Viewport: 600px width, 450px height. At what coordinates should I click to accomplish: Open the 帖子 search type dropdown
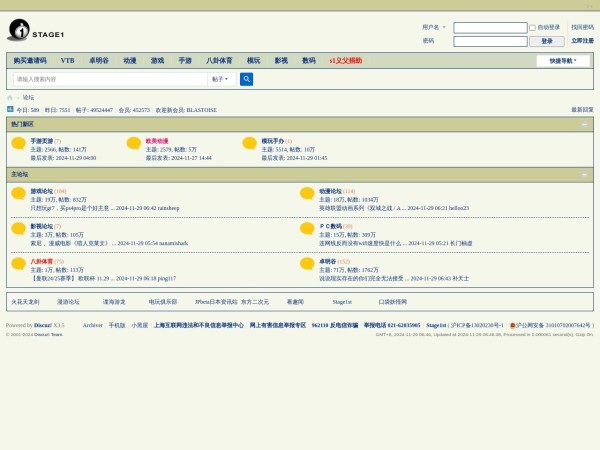(221, 79)
